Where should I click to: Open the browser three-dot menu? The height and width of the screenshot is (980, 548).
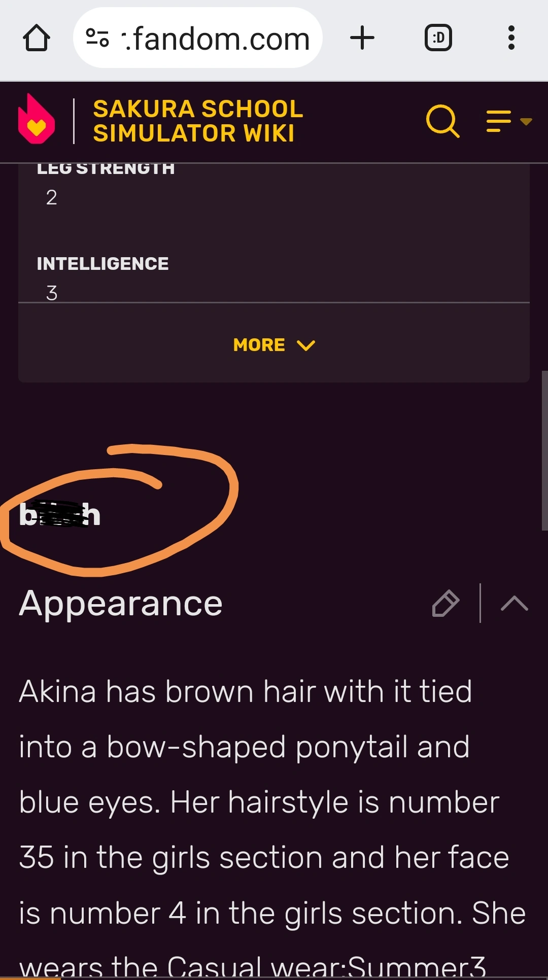511,38
